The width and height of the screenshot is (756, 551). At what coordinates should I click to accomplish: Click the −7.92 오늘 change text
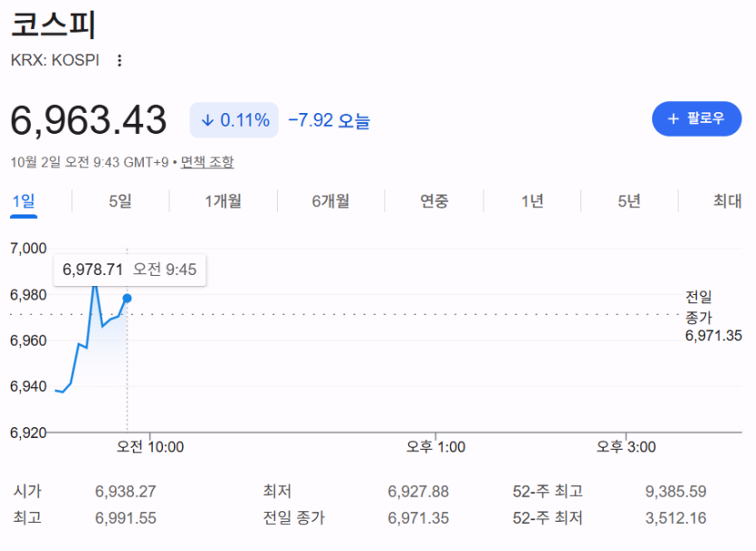pyautogui.click(x=329, y=120)
